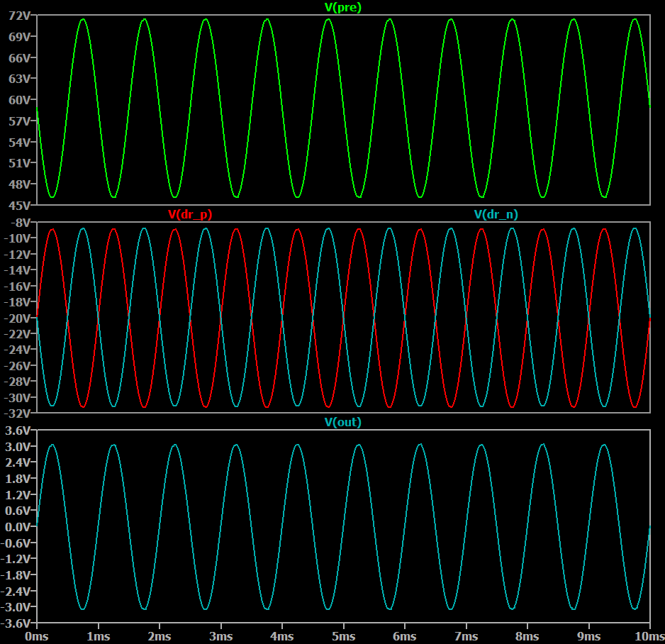Click the 72V tick on top pane axis
665x644 pixels.
point(20,16)
